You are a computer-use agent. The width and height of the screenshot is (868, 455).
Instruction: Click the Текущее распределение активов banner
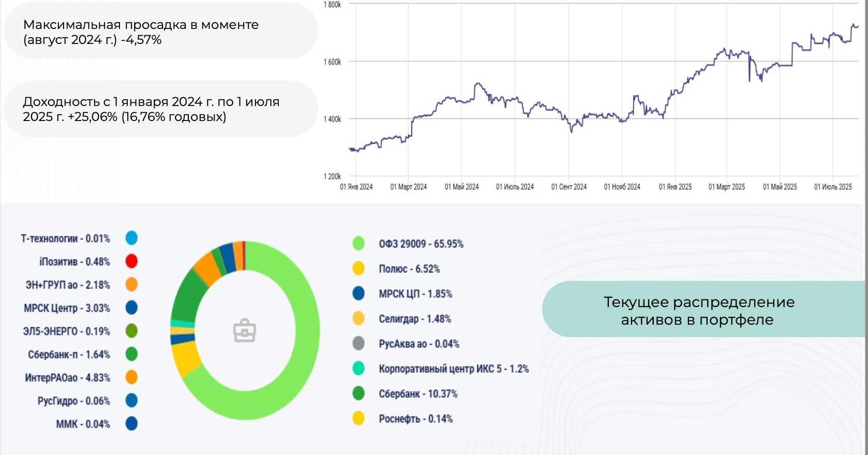tap(698, 310)
